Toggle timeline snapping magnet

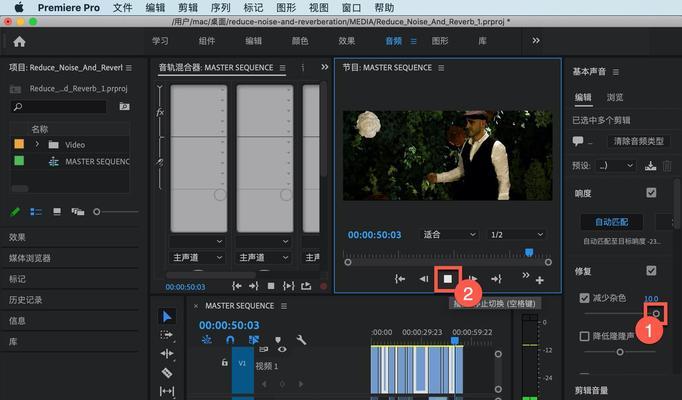point(230,340)
